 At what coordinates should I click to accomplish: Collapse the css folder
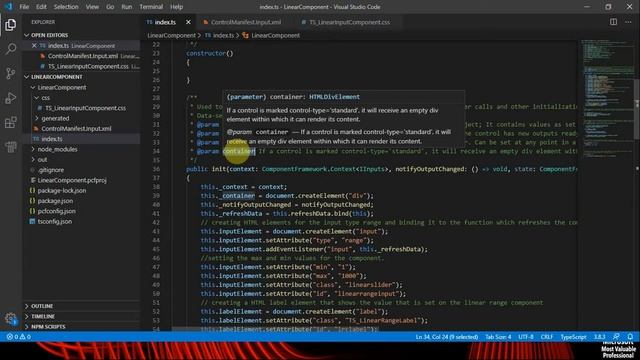[x=37, y=98]
